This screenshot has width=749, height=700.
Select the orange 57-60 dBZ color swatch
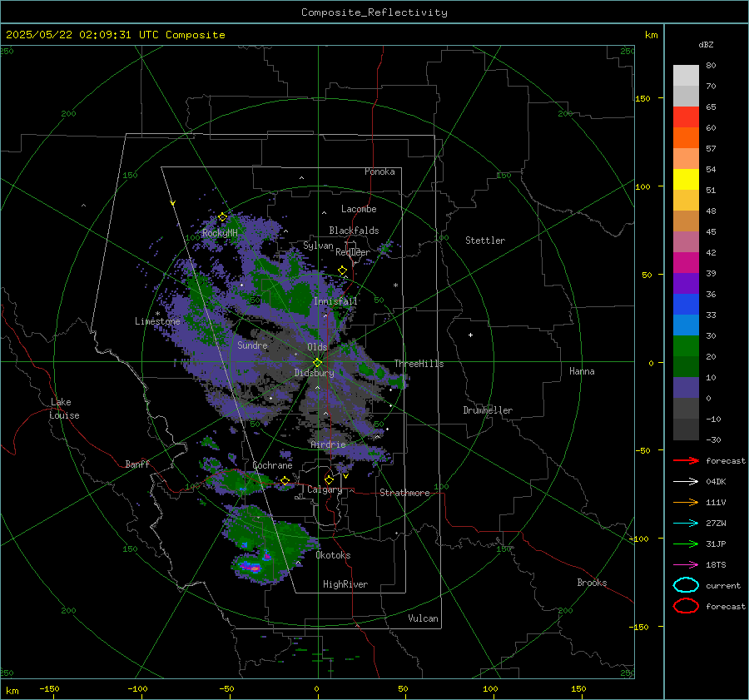pos(686,138)
